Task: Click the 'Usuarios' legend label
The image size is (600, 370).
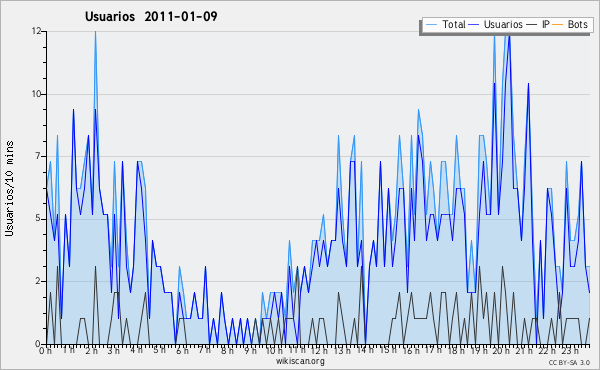Action: (503, 24)
